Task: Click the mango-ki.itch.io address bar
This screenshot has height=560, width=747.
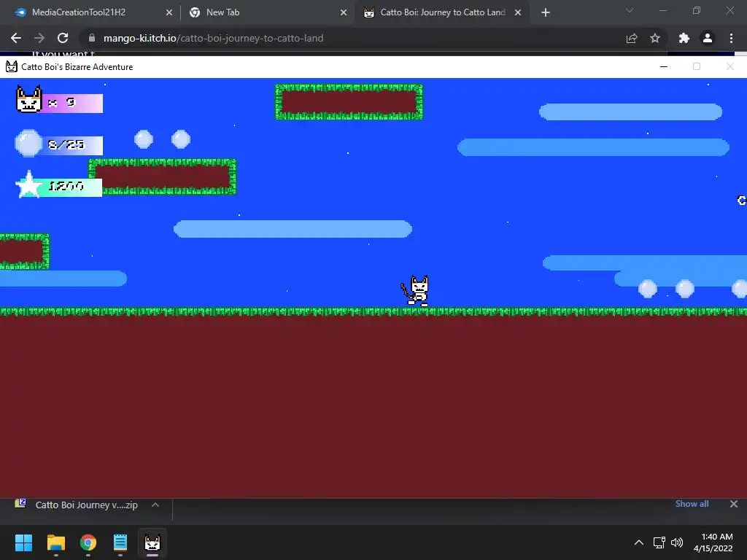Action: 214,38
